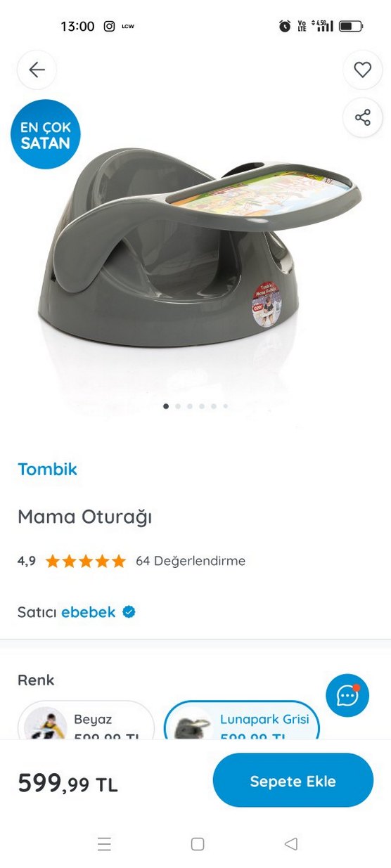
Task: Tap the verified seller badge icon
Action: (x=129, y=612)
